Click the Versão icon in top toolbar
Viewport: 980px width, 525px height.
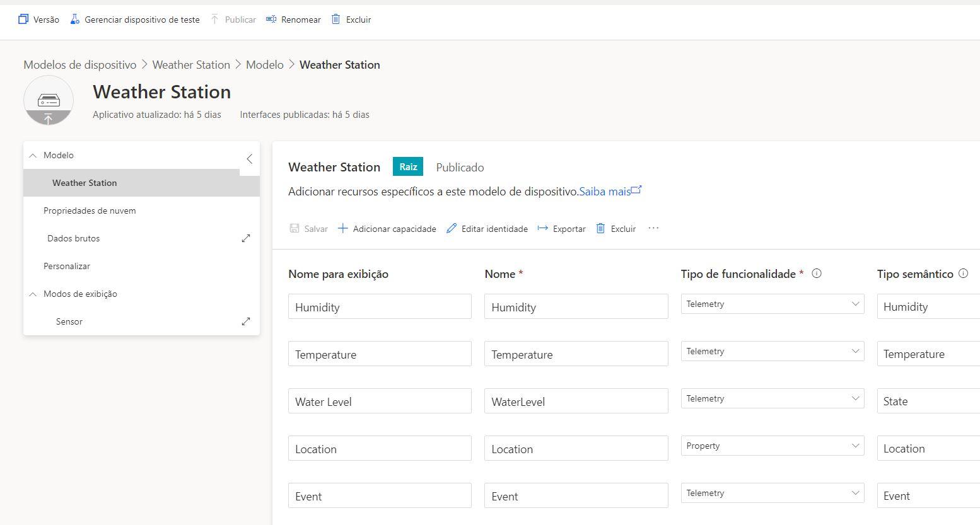(x=23, y=20)
